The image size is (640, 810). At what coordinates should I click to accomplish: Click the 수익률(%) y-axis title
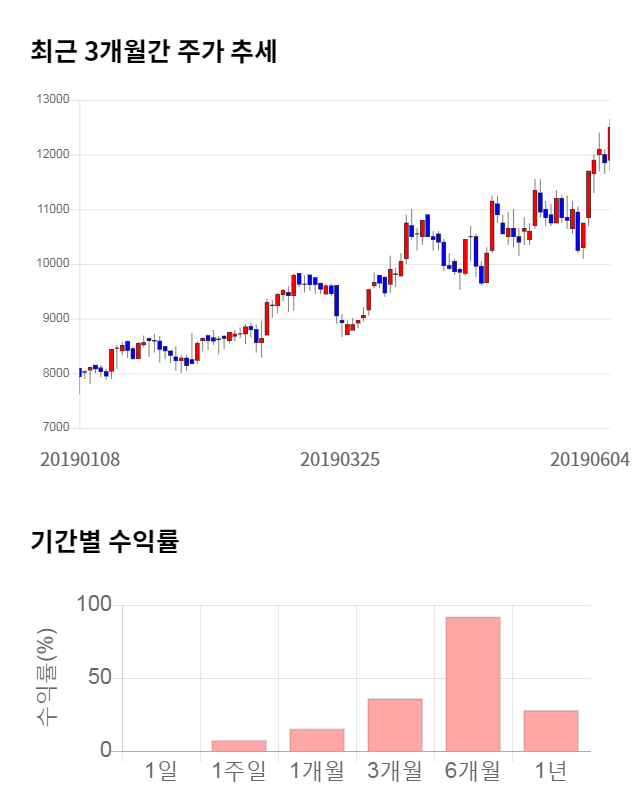47,678
